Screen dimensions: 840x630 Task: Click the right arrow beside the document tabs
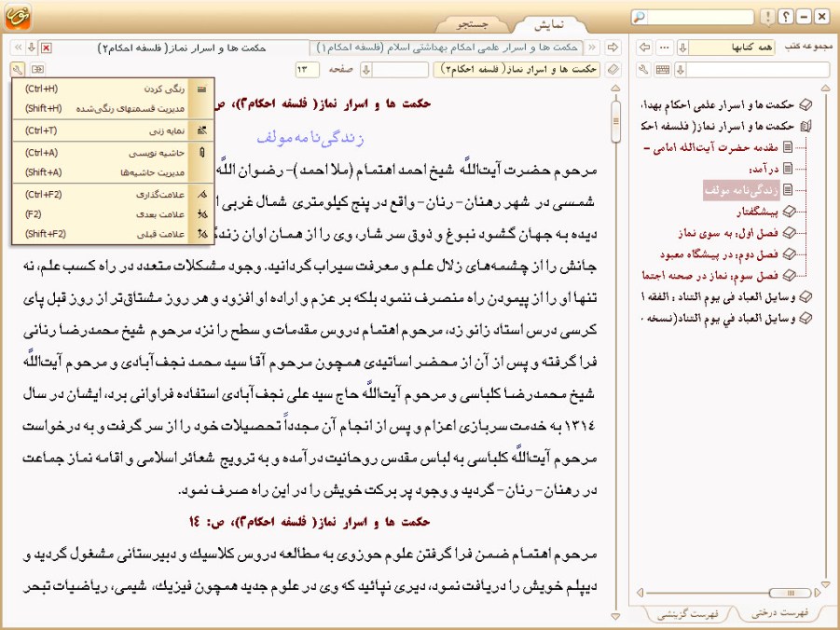pyautogui.click(x=613, y=48)
